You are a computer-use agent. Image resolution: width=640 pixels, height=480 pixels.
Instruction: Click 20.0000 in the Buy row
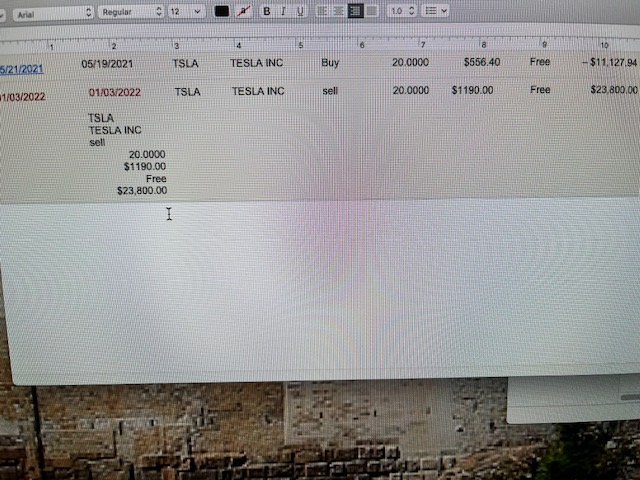(411, 62)
